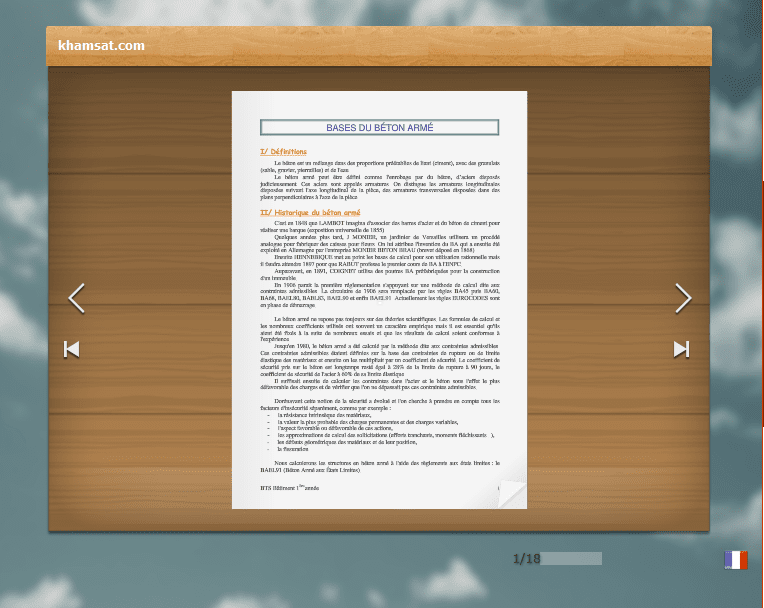764x608 pixels.
Task: Click the BASES DU BÉTON ARMÉ title
Action: tap(380, 128)
